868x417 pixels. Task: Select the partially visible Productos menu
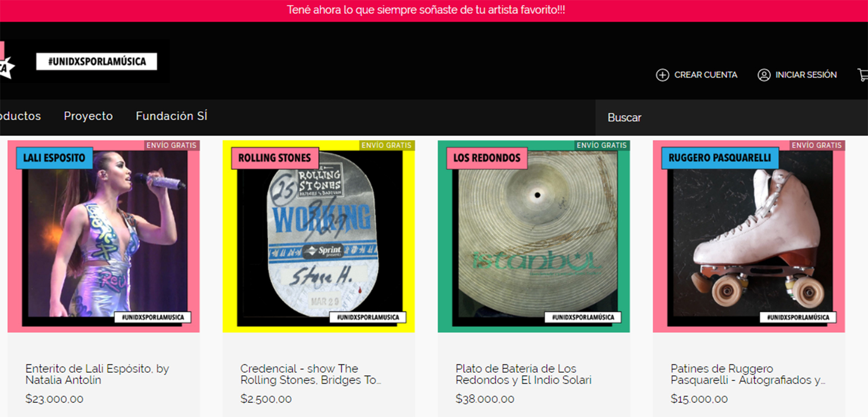click(20, 116)
